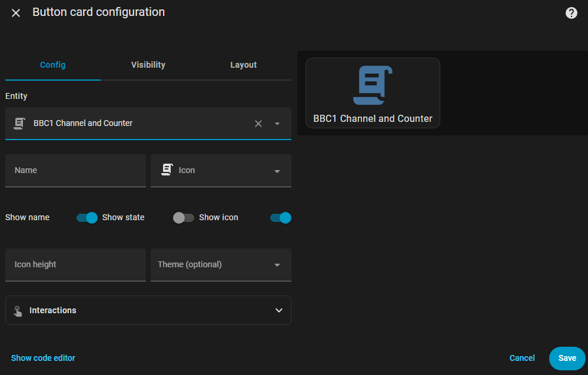Clear the selected entity with X icon

258,124
